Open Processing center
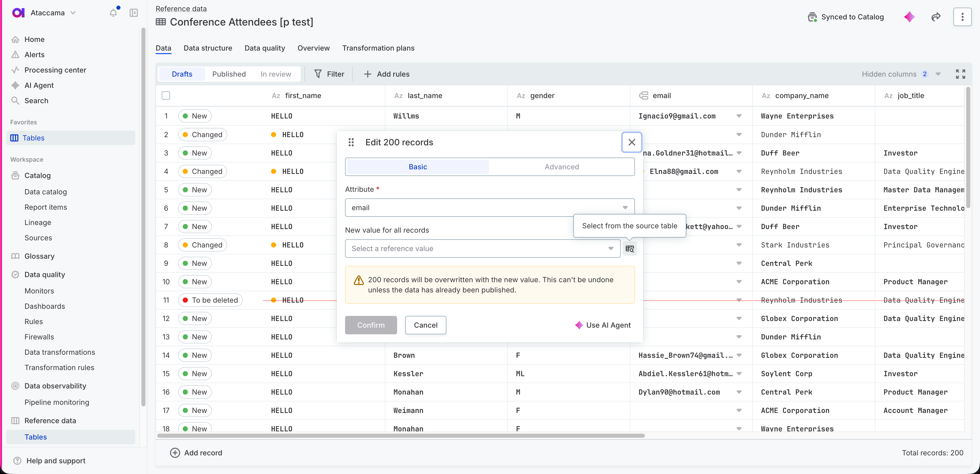Viewport: 980px width, 474px height. click(55, 70)
